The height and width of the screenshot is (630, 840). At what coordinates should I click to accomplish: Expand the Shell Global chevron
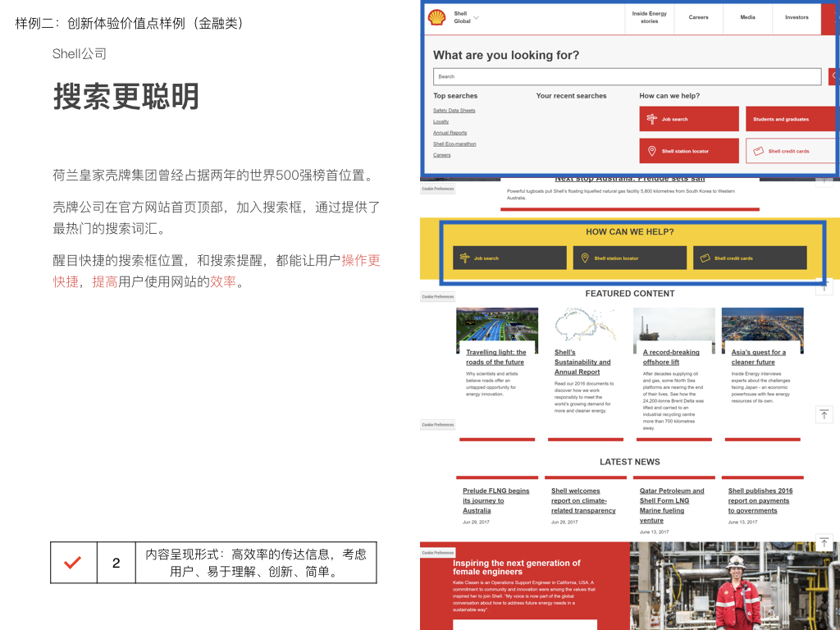(x=477, y=18)
